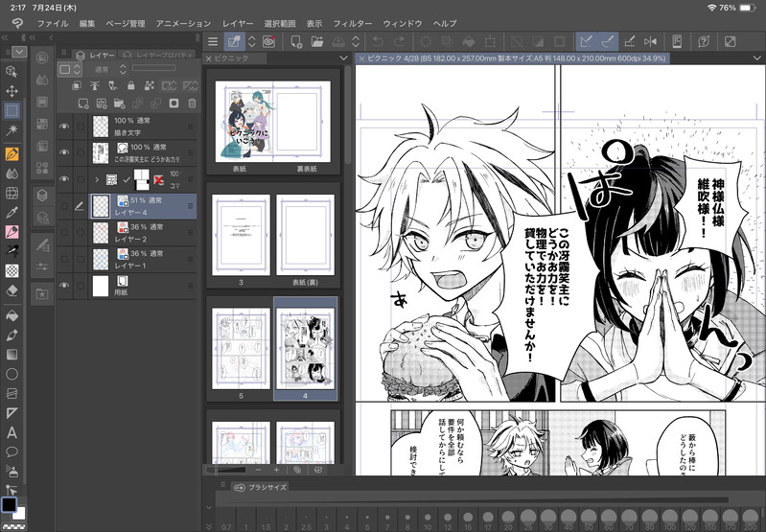This screenshot has height=532, width=766.
Task: Open the layer palette color dropdown
Action: 69,69
